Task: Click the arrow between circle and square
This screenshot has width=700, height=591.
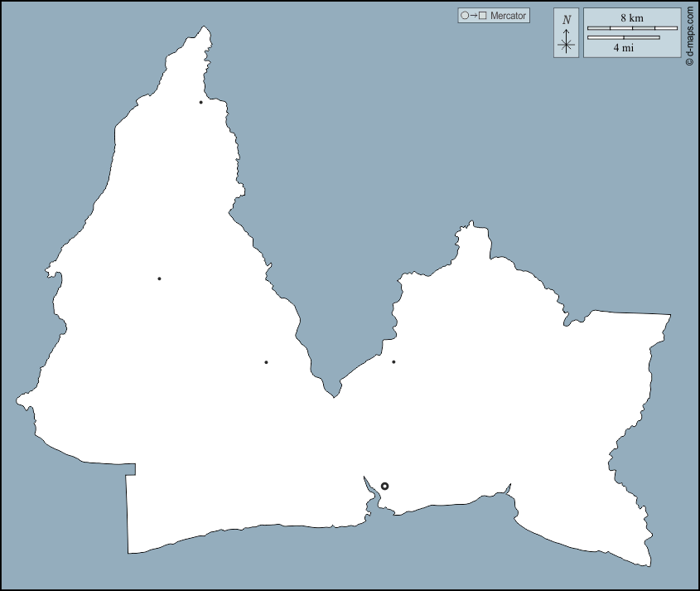Action: (x=473, y=16)
